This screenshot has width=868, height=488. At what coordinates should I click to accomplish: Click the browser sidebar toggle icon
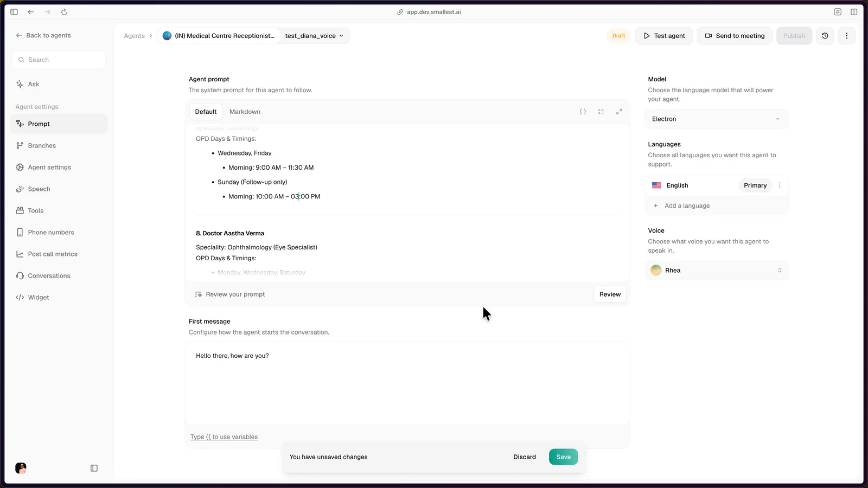click(x=14, y=12)
